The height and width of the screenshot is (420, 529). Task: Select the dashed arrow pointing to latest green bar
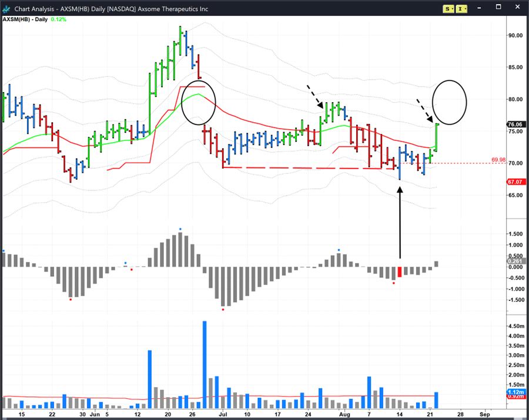point(427,110)
